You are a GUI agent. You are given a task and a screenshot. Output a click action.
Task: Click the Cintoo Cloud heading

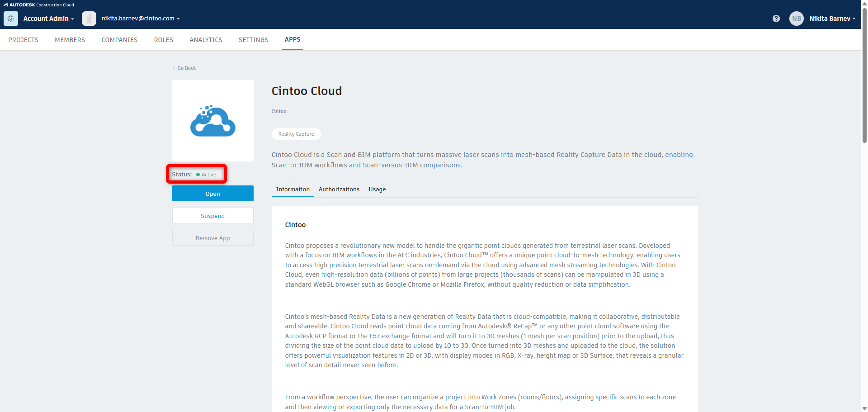[307, 91]
